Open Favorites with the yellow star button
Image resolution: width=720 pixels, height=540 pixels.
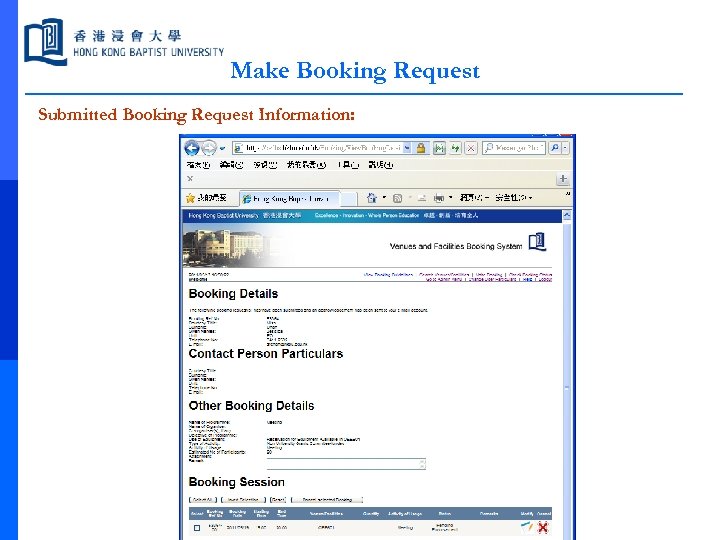point(207,198)
